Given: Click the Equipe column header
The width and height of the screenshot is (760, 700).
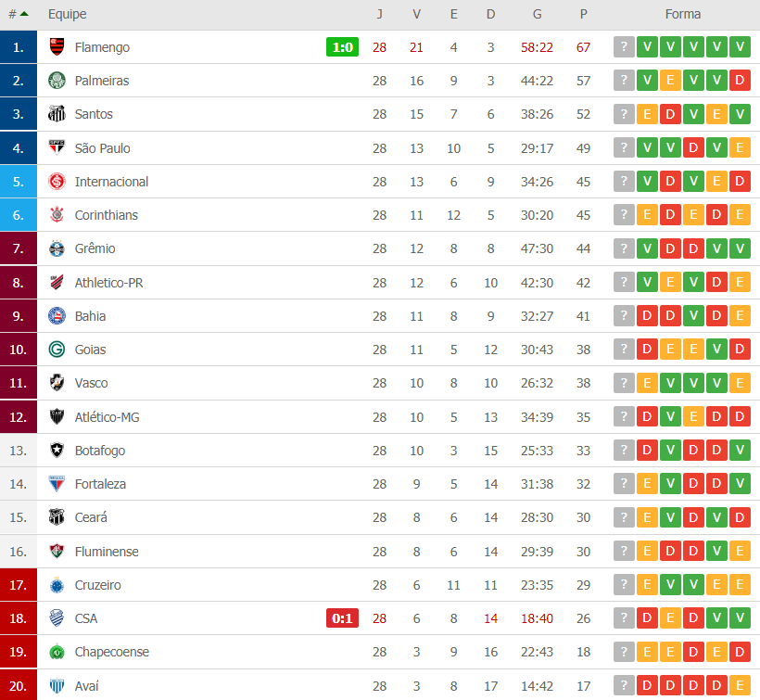Looking at the screenshot, I should coord(68,14).
